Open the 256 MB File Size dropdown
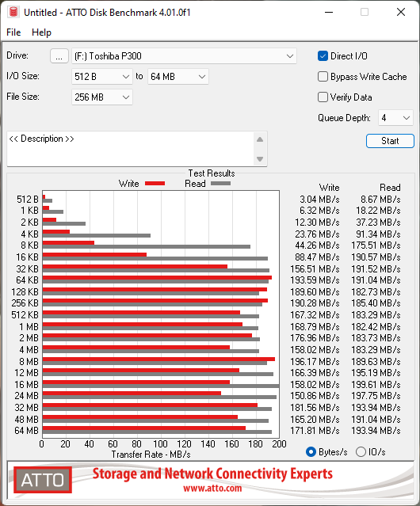 [102, 97]
